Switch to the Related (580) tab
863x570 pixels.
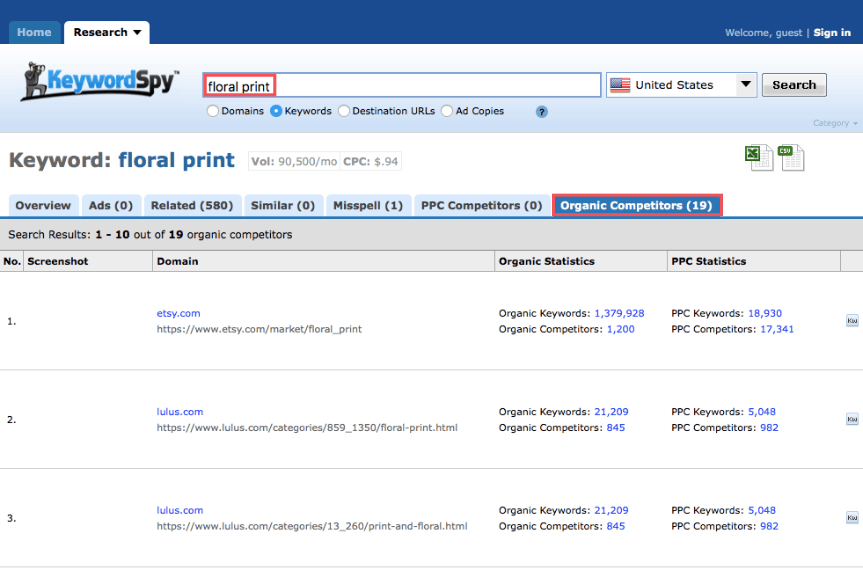191,206
